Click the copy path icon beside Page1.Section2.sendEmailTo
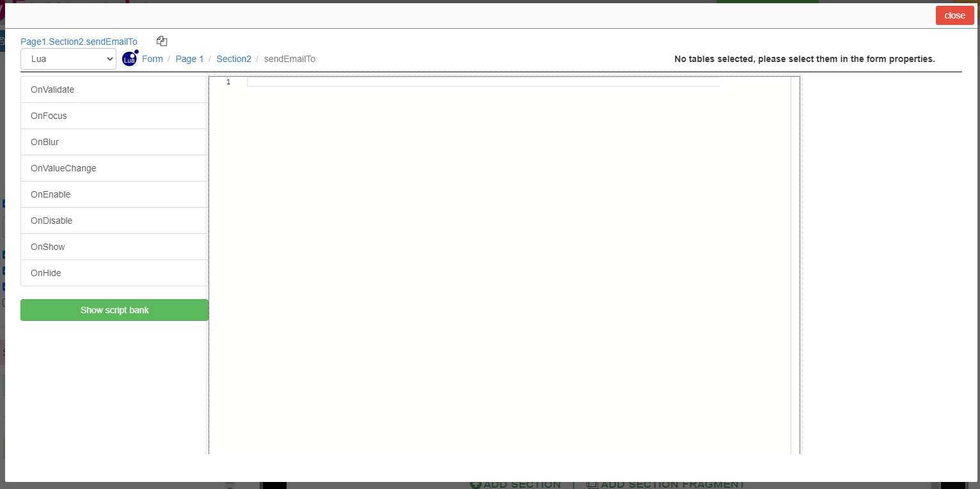This screenshot has width=980, height=489. pyautogui.click(x=162, y=41)
